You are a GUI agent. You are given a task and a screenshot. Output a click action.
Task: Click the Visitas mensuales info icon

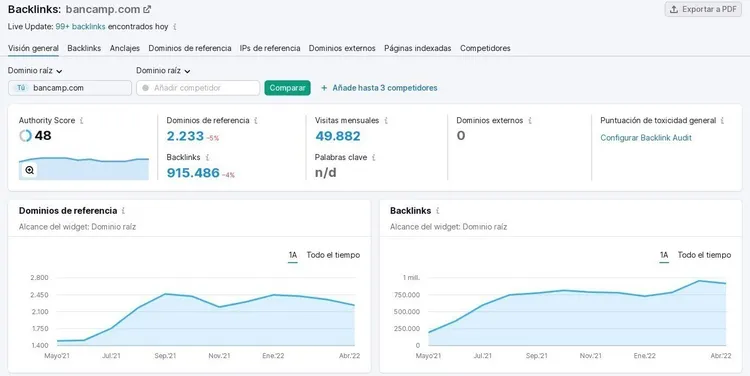(x=386, y=121)
